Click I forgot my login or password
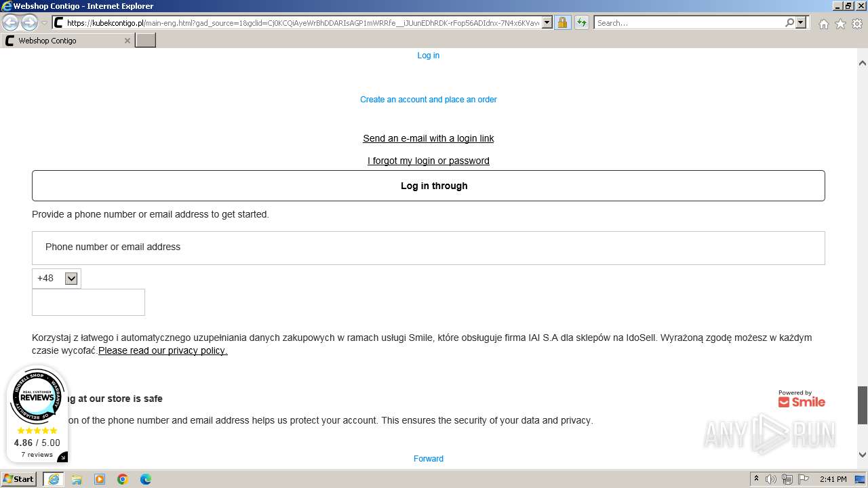The height and width of the screenshot is (488, 868). pyautogui.click(x=429, y=161)
